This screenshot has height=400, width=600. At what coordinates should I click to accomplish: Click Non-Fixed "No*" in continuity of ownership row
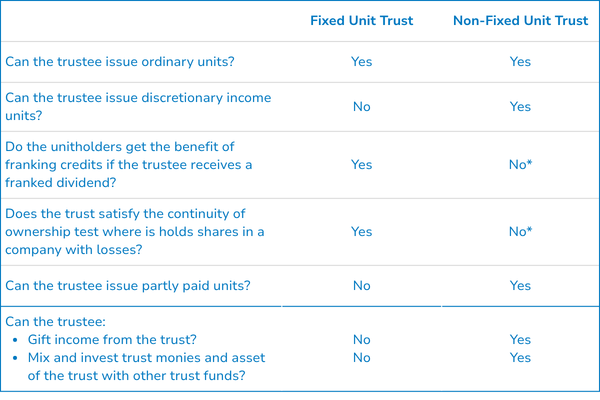(x=520, y=232)
